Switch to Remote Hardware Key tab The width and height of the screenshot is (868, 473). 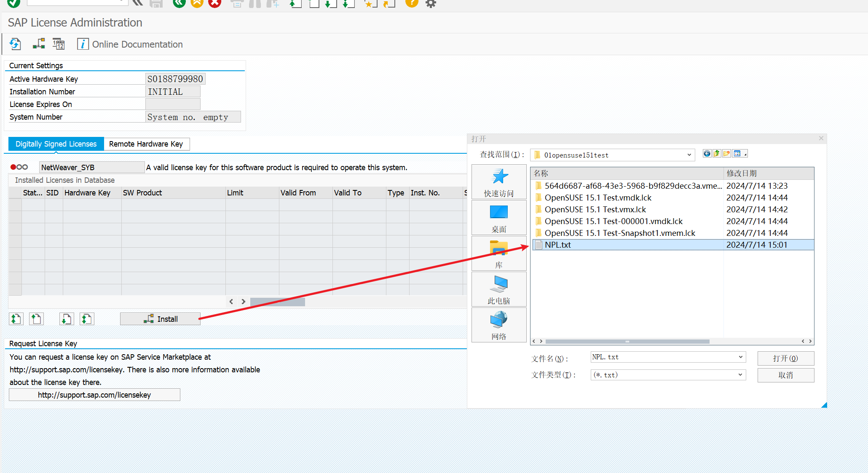pos(146,144)
